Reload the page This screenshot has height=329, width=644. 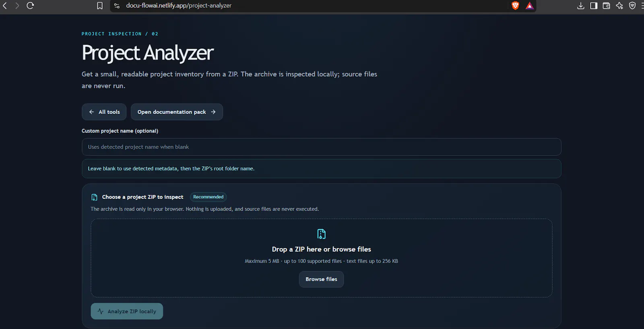30,6
